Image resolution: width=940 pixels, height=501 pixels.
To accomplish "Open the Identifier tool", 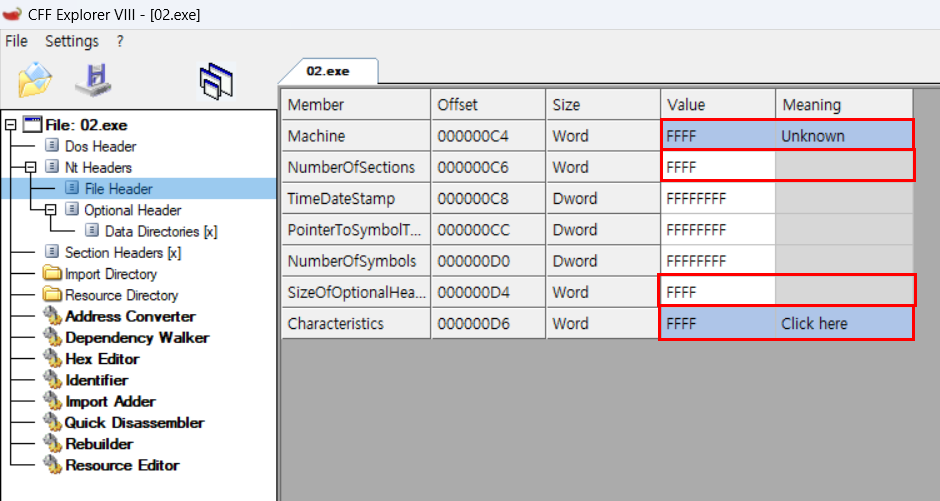I will point(97,380).
